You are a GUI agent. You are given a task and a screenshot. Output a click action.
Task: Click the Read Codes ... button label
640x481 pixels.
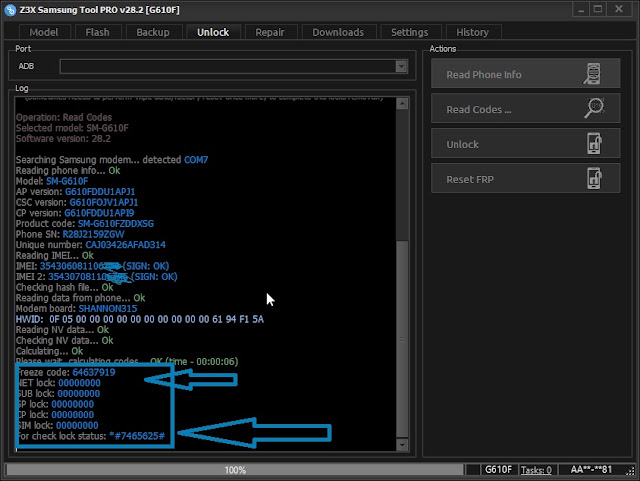479,110
